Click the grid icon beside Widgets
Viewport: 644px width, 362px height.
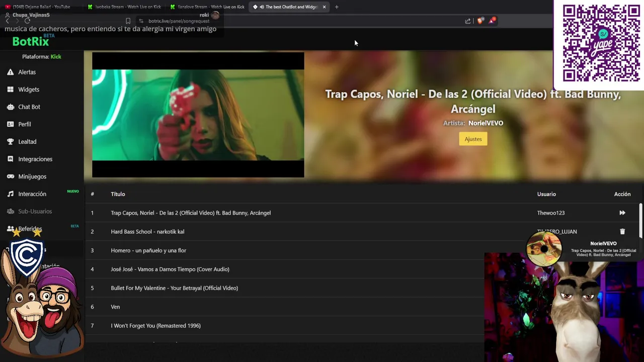click(10, 89)
